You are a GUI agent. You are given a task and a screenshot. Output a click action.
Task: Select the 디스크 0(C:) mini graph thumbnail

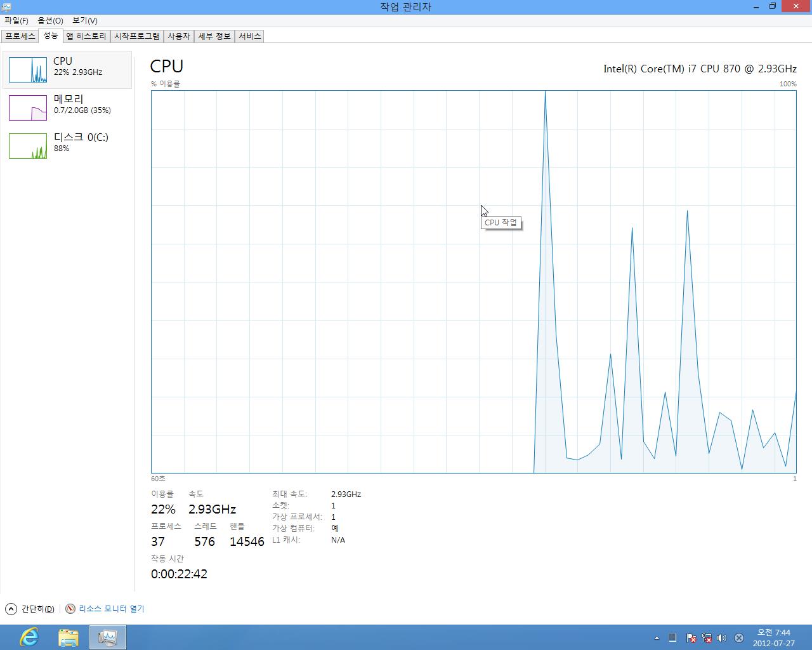pyautogui.click(x=28, y=146)
